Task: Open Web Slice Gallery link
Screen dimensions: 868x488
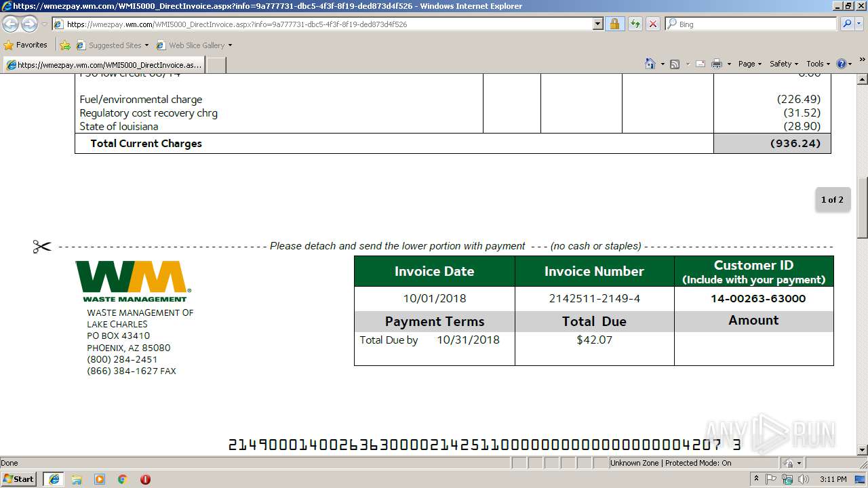Action: click(194, 45)
